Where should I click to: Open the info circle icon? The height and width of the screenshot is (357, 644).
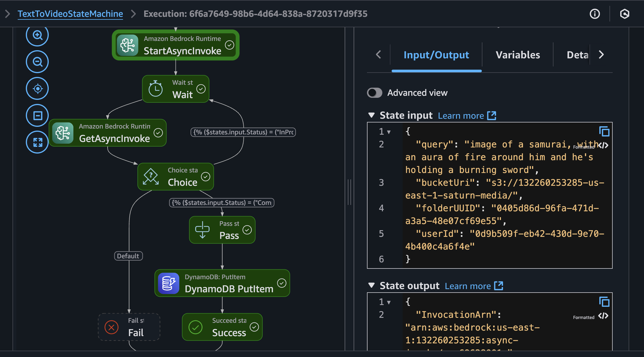tap(595, 14)
